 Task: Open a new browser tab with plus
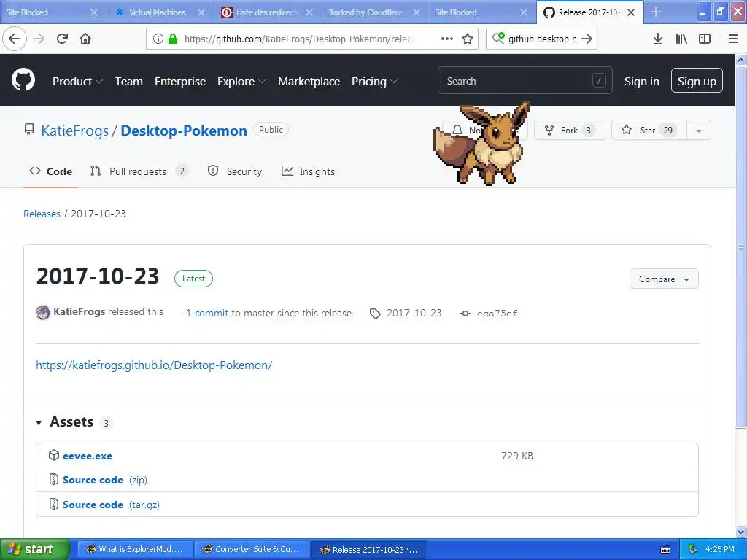[x=656, y=12]
